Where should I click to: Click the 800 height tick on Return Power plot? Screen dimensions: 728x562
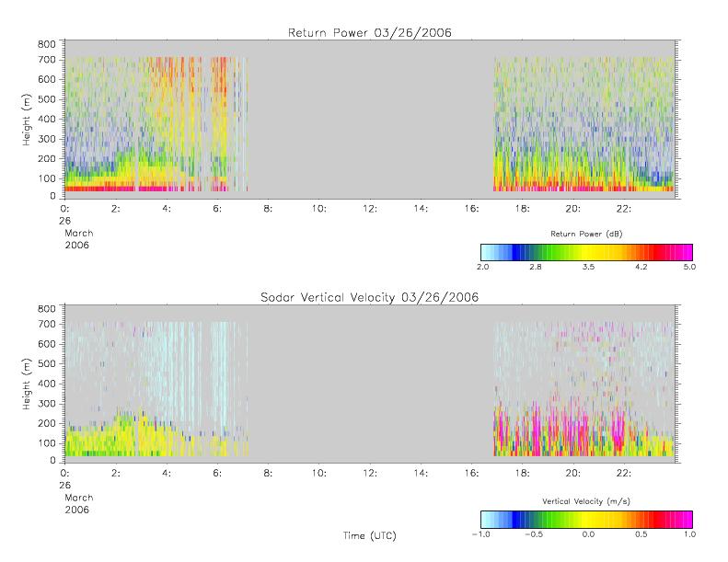coord(46,44)
